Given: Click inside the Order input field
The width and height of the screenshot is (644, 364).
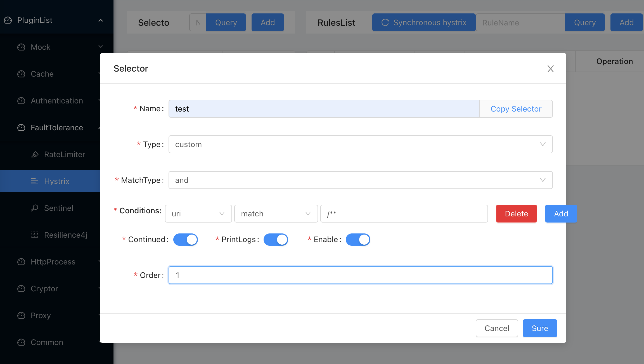Looking at the screenshot, I should pyautogui.click(x=360, y=275).
